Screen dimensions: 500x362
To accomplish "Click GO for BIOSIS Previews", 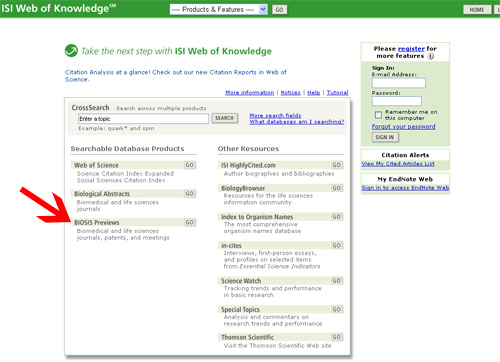I will pos(190,222).
